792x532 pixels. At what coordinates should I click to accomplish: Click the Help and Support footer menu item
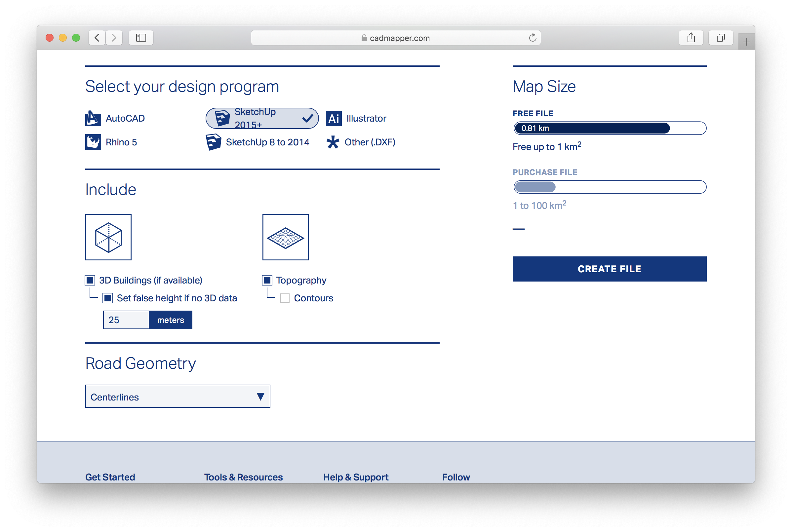click(x=355, y=476)
